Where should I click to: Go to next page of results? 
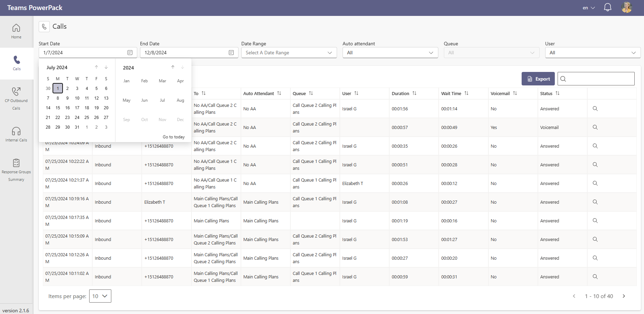624,296
